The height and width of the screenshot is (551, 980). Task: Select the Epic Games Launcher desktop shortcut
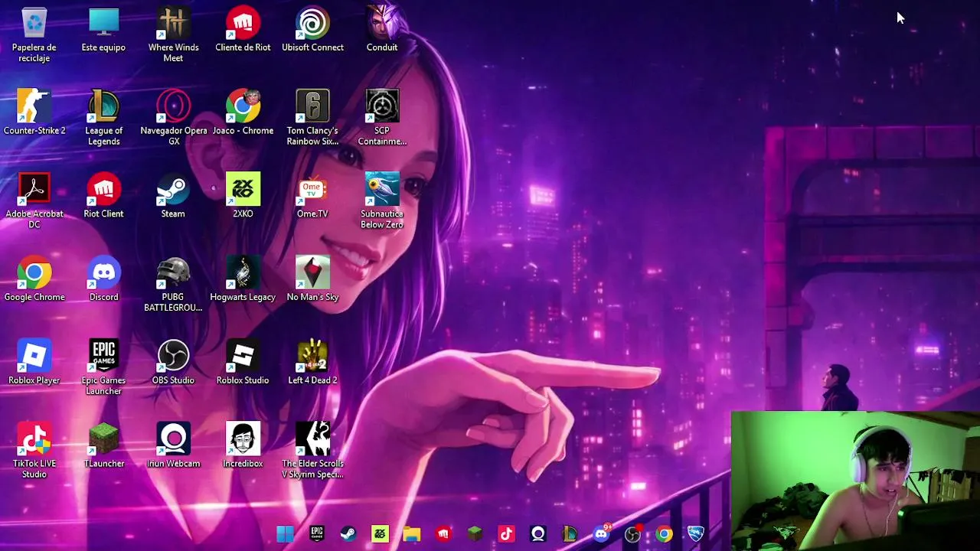(x=103, y=368)
